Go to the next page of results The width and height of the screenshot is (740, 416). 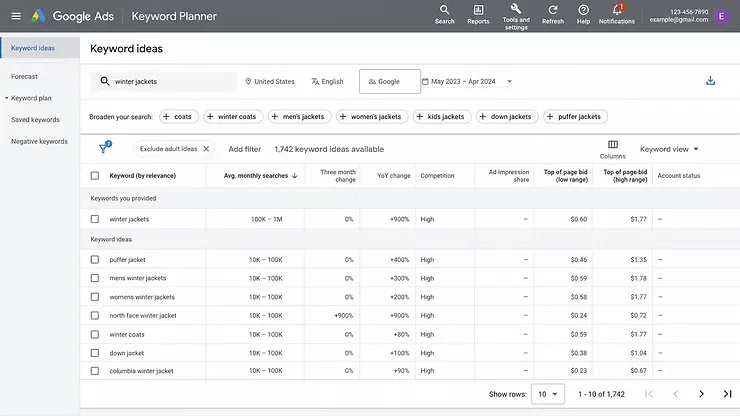tap(701, 394)
